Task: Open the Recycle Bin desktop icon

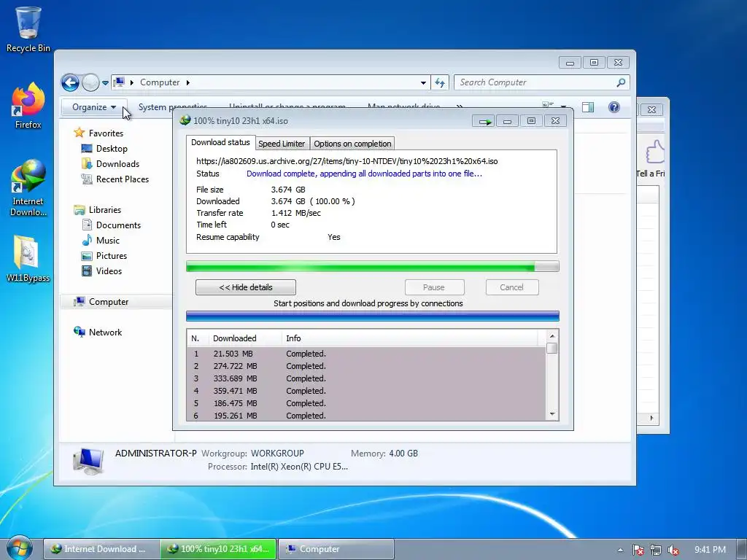Action: 28,29
